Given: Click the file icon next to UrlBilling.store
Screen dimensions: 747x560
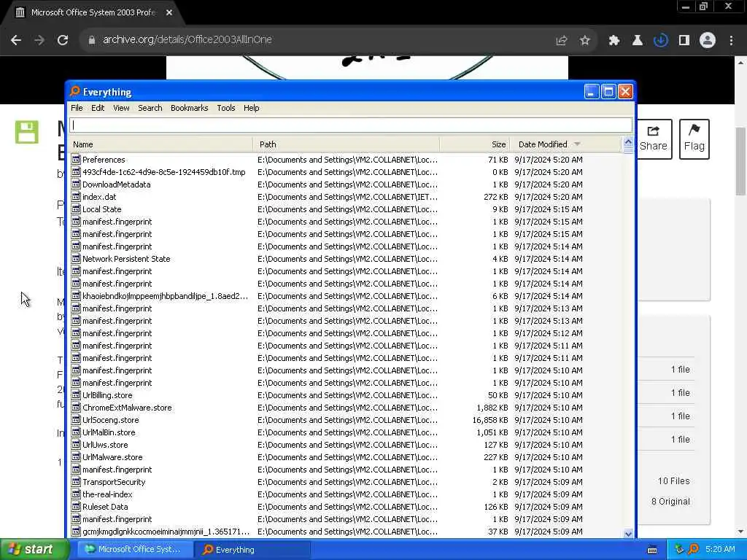Looking at the screenshot, I should (76, 394).
